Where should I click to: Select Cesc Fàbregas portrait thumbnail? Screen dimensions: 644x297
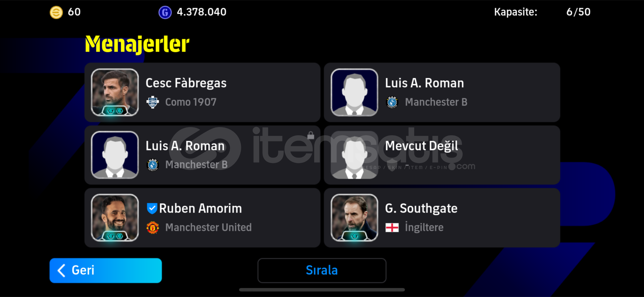point(115,92)
